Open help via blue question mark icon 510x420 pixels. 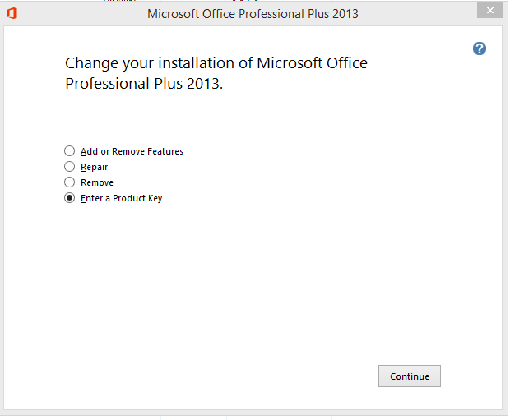[479, 48]
